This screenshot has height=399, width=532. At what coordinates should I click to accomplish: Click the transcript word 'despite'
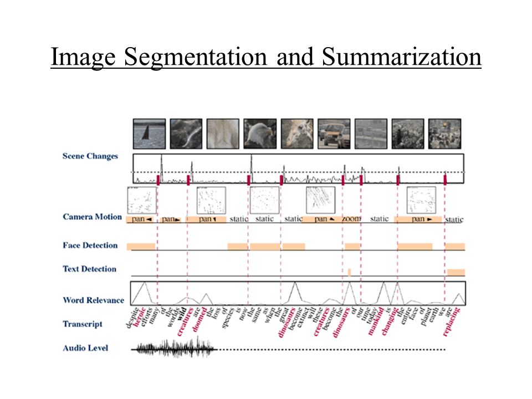[x=132, y=318]
